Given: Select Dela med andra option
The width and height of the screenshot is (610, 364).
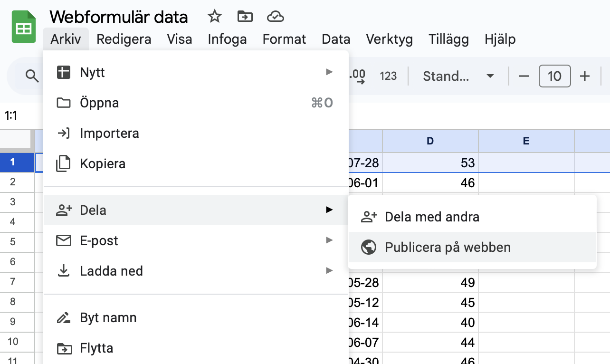Looking at the screenshot, I should coord(472,217).
